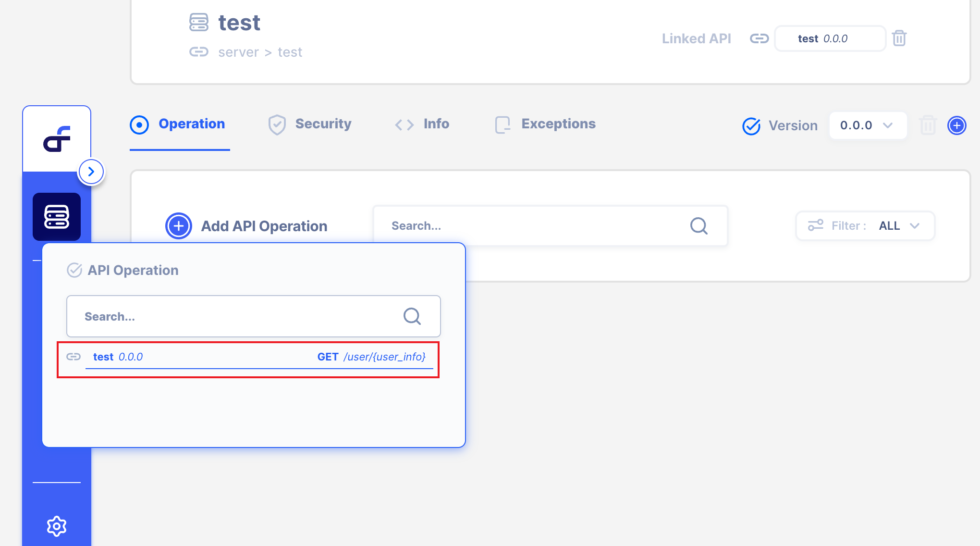Click the search input field in popup

[x=254, y=316]
